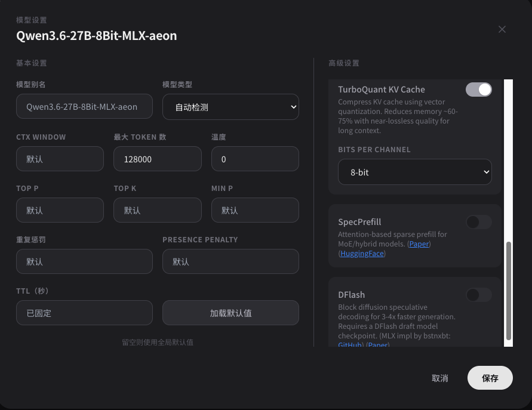Enable the SpecPrefill toggle
This screenshot has width=532, height=410.
[x=478, y=222]
